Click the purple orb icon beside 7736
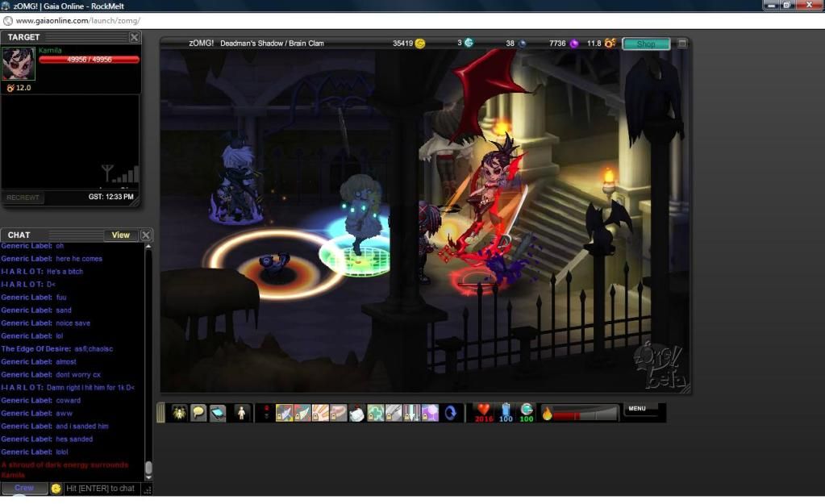Screen dimensions: 825x504 (x=574, y=44)
